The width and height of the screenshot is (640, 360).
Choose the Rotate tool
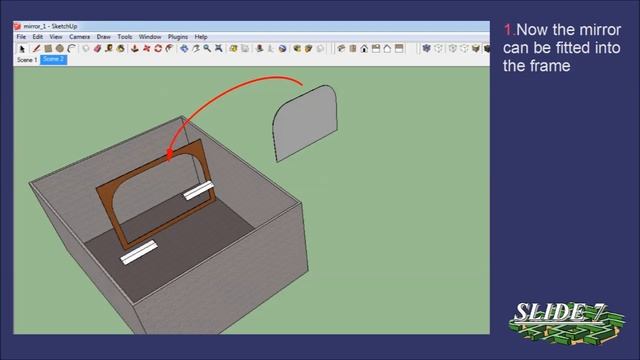tap(158, 49)
